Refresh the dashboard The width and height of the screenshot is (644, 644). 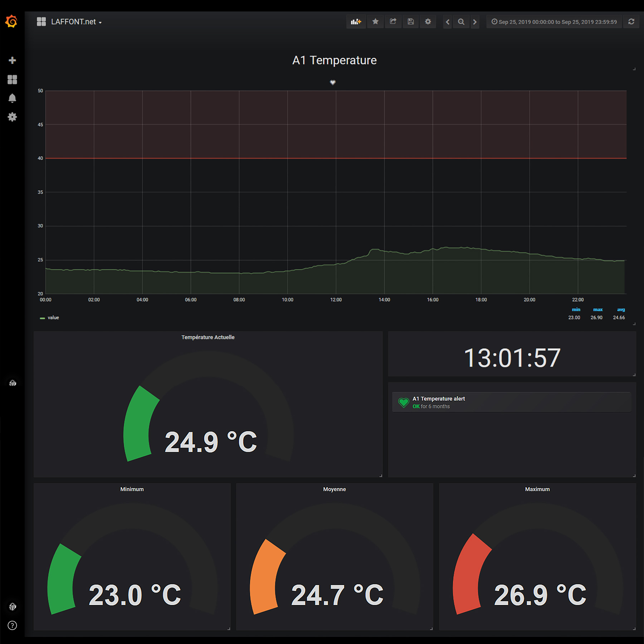pyautogui.click(x=631, y=22)
